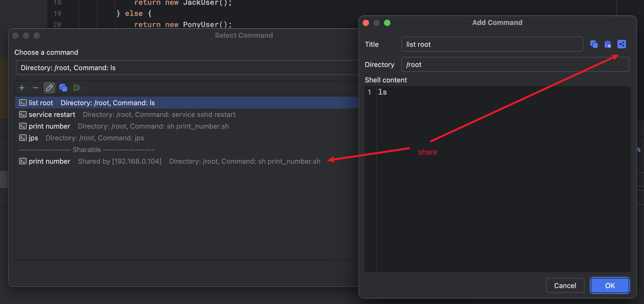Click the Title input field in Add Command

(492, 44)
